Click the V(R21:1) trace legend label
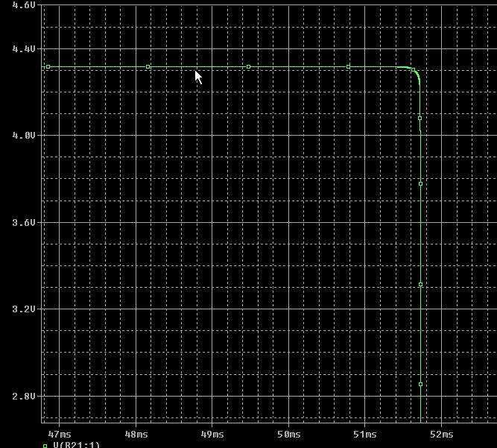Image resolution: width=497 pixels, height=448 pixels. pos(77,445)
